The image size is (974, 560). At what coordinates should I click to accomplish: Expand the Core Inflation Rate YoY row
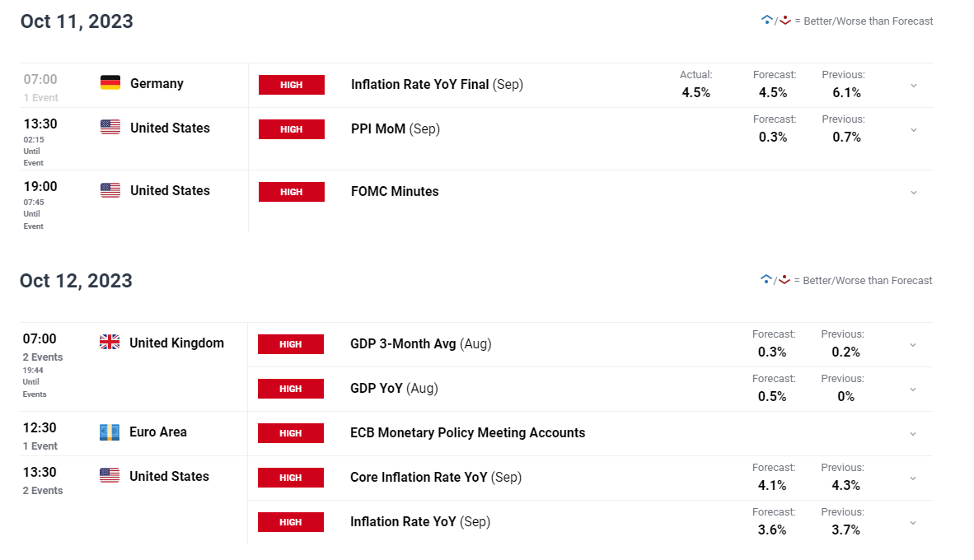click(x=913, y=478)
